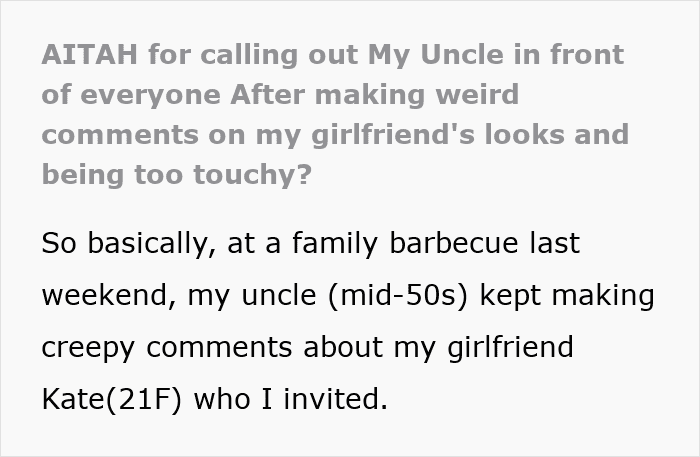This screenshot has width=700, height=457.
Task: Click "Kate(21F)" in the last line
Action: [x=112, y=399]
